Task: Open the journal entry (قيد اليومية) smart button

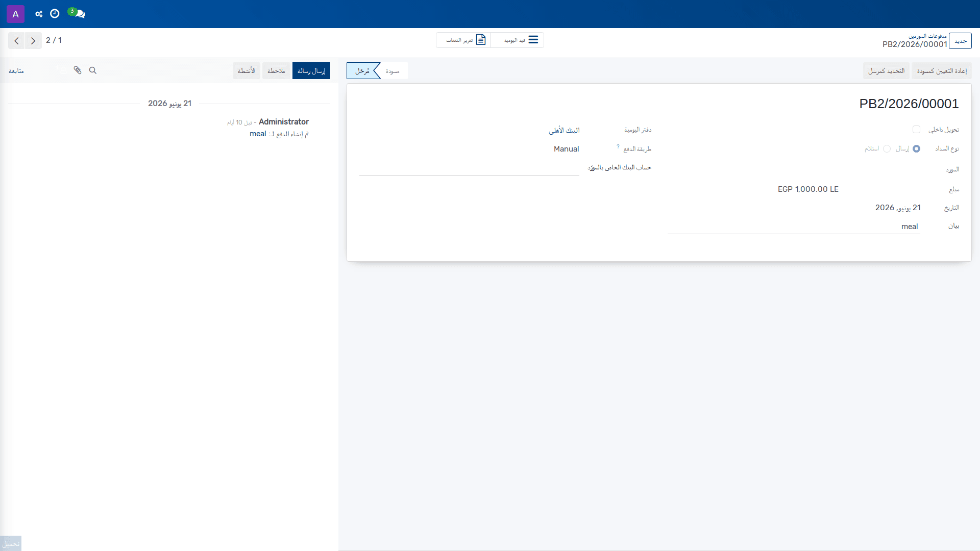Action: click(x=517, y=40)
